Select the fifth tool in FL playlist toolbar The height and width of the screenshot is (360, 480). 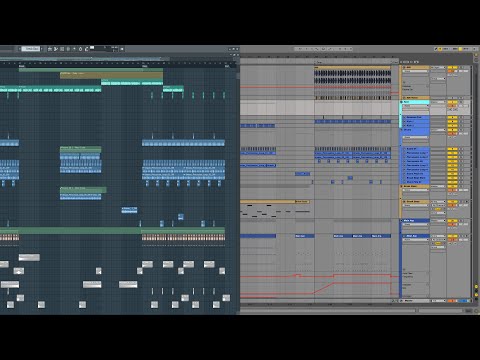[x=74, y=49]
